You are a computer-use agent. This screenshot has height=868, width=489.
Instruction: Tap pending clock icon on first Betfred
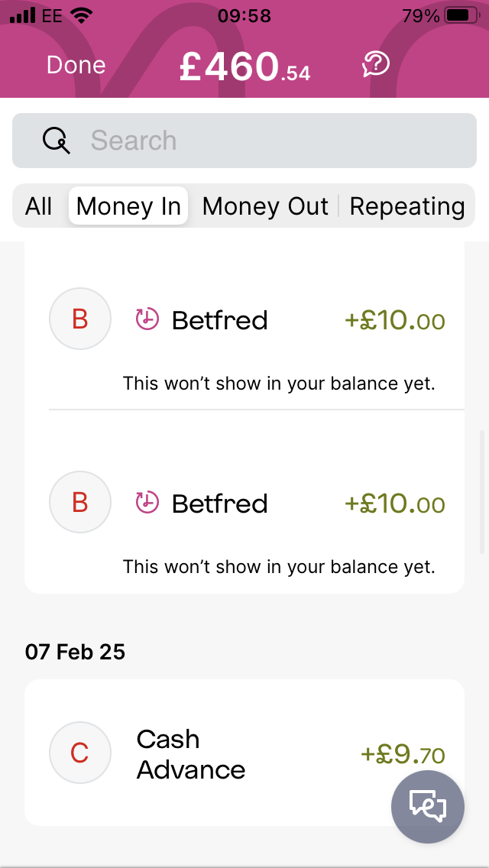point(147,319)
